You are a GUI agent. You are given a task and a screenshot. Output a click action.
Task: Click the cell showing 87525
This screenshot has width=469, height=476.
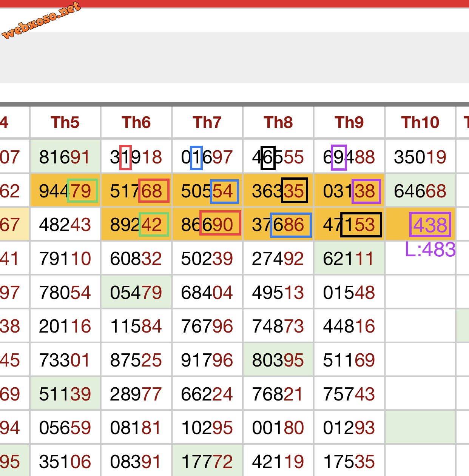[x=136, y=360]
